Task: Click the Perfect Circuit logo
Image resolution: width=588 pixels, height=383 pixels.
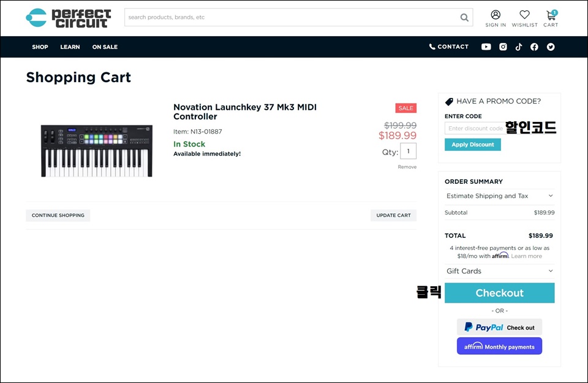Action: coord(68,18)
